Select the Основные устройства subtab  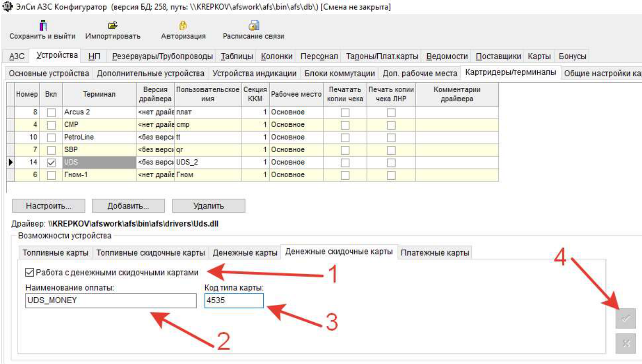(49, 73)
